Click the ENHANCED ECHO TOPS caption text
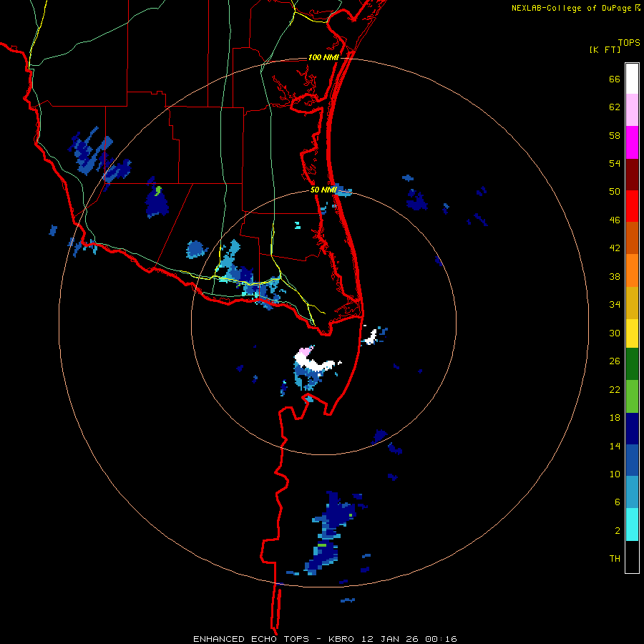The height and width of the screenshot is (644, 644). [x=251, y=639]
